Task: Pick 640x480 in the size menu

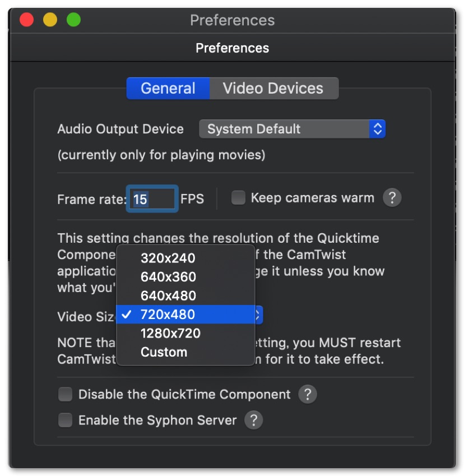Action: coord(168,295)
